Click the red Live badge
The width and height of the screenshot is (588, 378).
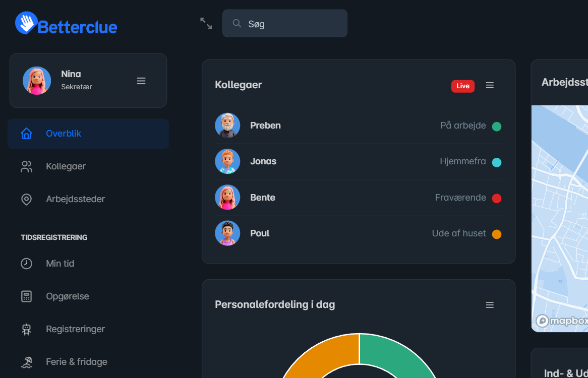[x=462, y=86]
